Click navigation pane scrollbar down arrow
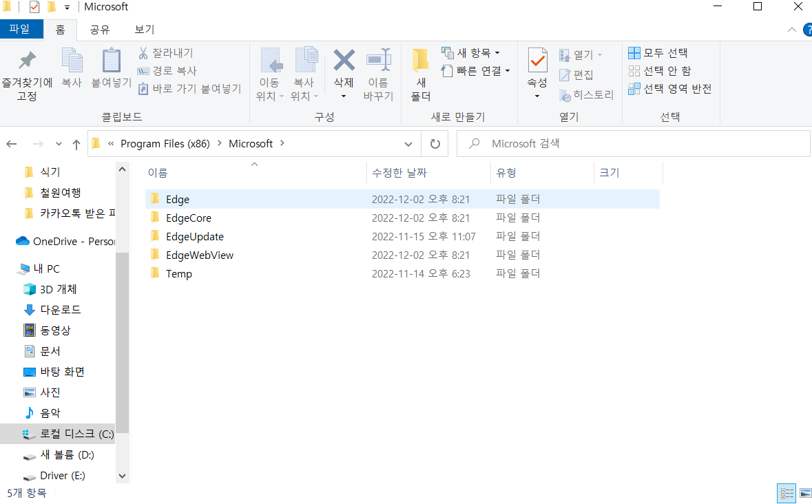 coord(122,476)
